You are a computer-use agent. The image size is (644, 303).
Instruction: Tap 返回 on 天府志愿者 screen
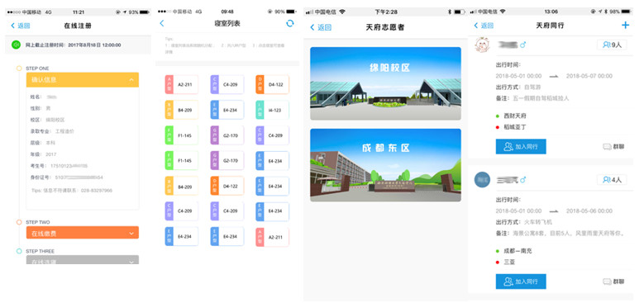[321, 27]
